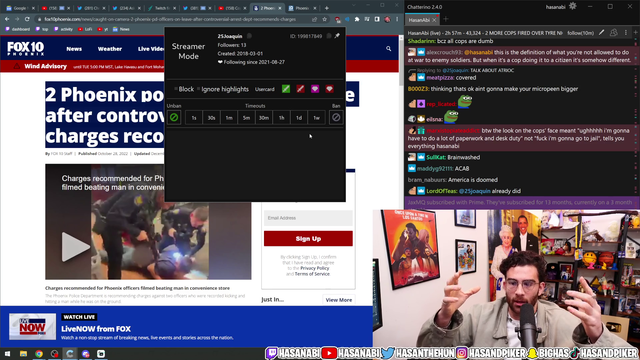Viewport: 640px width, 360px height.
Task: Open Chatterino settings gear icon
Action: point(573,6)
